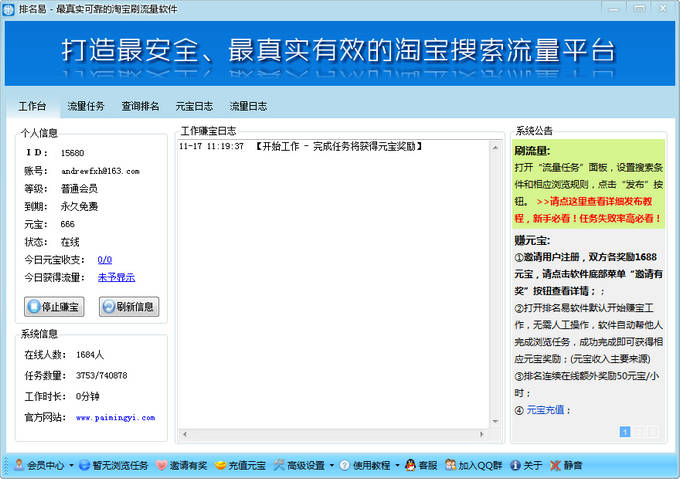Click the log scrollbar down arrow
Viewport: 680px width, 479px height.
point(495,421)
